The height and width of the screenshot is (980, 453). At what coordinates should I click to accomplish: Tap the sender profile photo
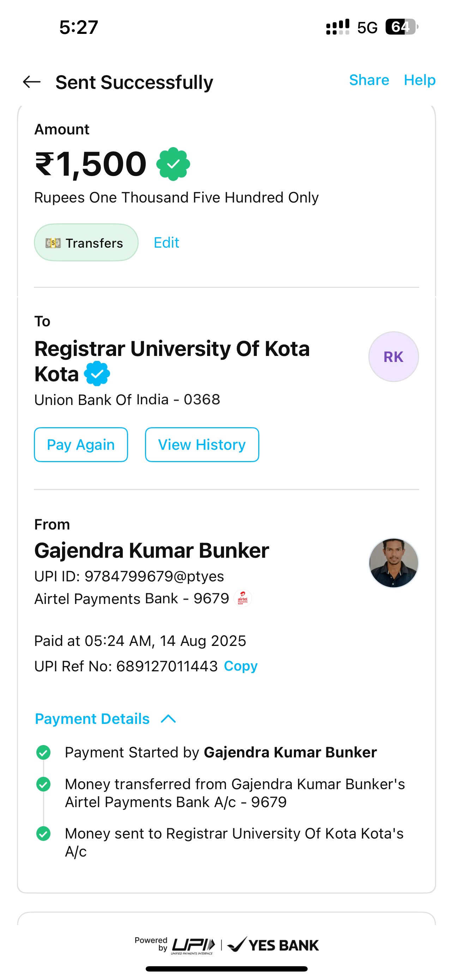(393, 563)
